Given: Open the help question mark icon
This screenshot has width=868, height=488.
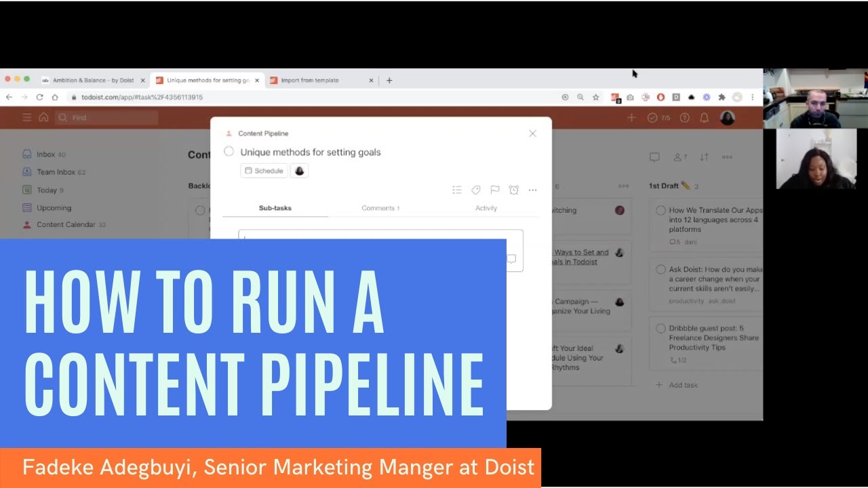Looking at the screenshot, I should tap(685, 118).
